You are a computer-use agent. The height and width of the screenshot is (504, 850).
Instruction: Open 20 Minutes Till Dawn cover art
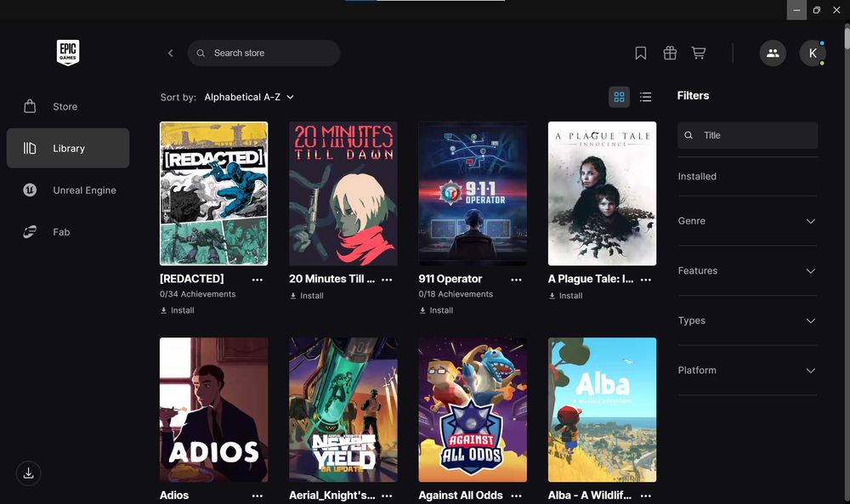[343, 194]
